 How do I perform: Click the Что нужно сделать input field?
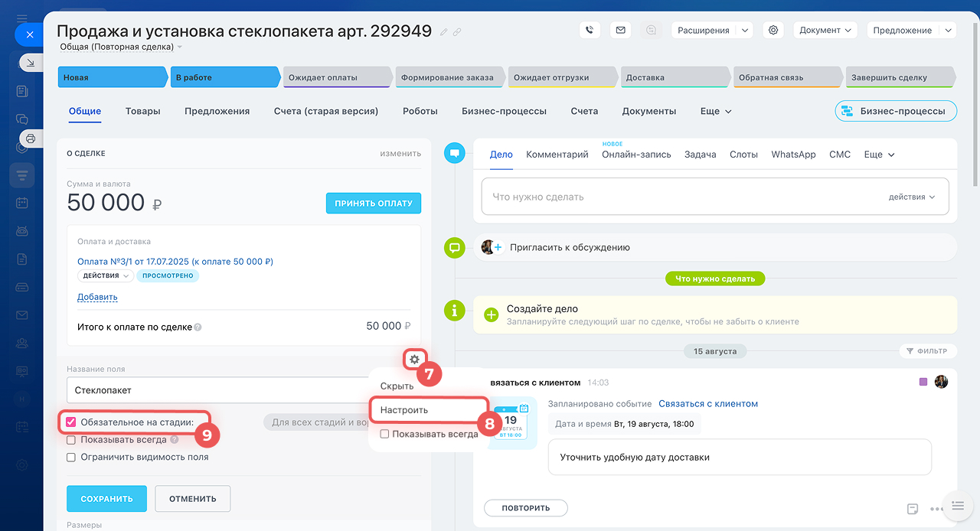pos(681,197)
